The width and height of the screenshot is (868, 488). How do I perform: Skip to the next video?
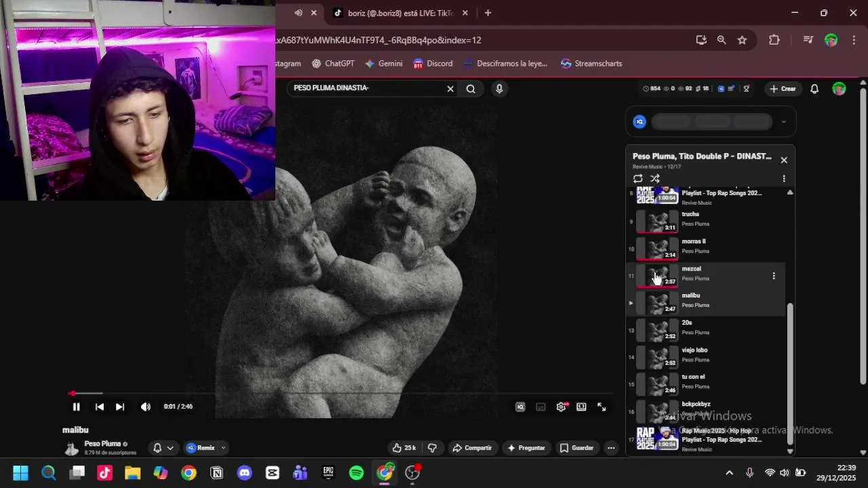[120, 407]
